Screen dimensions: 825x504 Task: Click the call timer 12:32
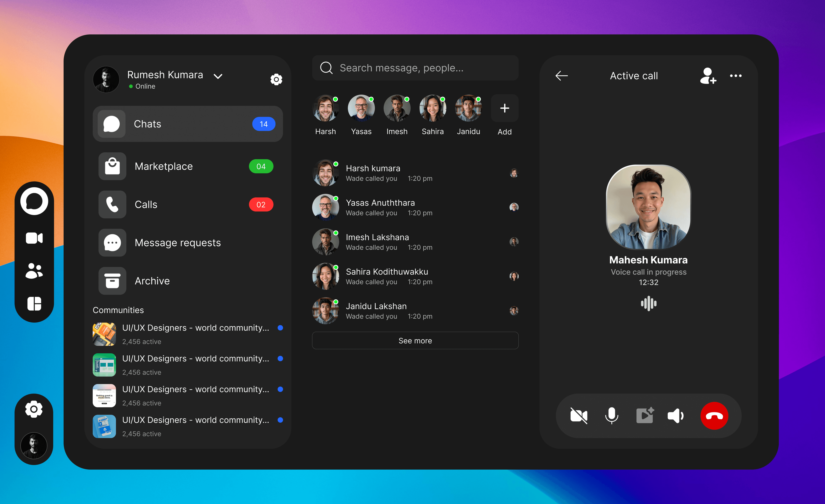tap(649, 283)
